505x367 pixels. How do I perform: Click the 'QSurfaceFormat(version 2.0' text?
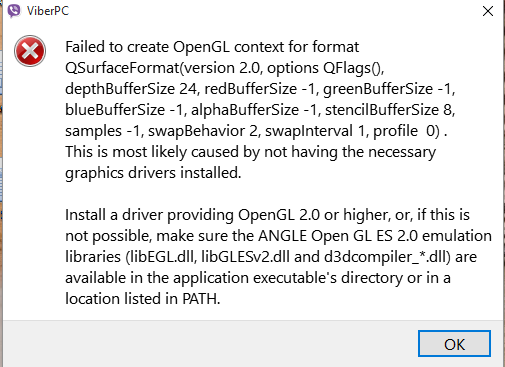pyautogui.click(x=162, y=68)
